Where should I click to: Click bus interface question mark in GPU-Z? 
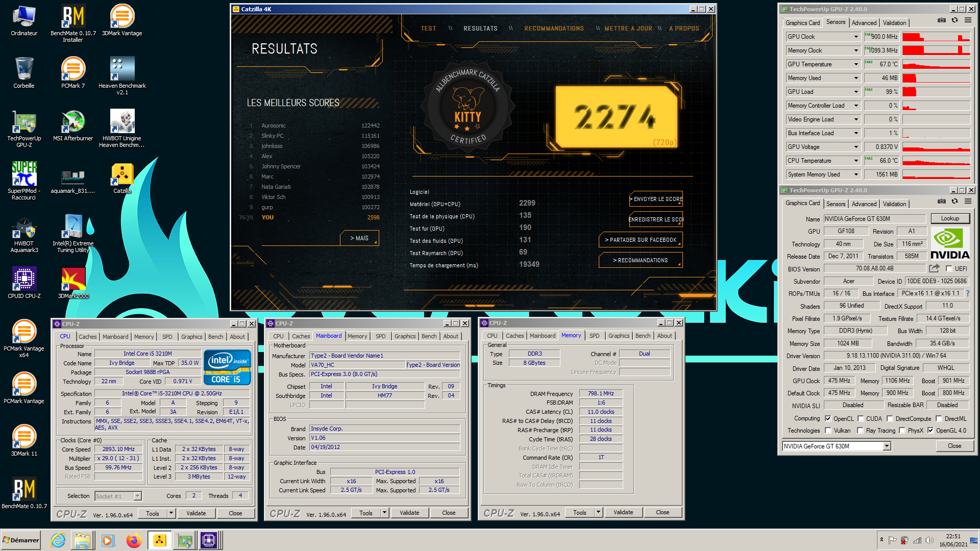coord(968,293)
